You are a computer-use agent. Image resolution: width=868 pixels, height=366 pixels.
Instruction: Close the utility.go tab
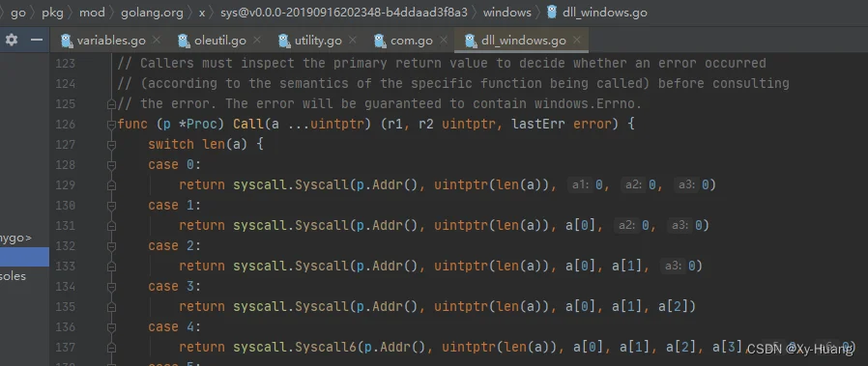(x=352, y=40)
